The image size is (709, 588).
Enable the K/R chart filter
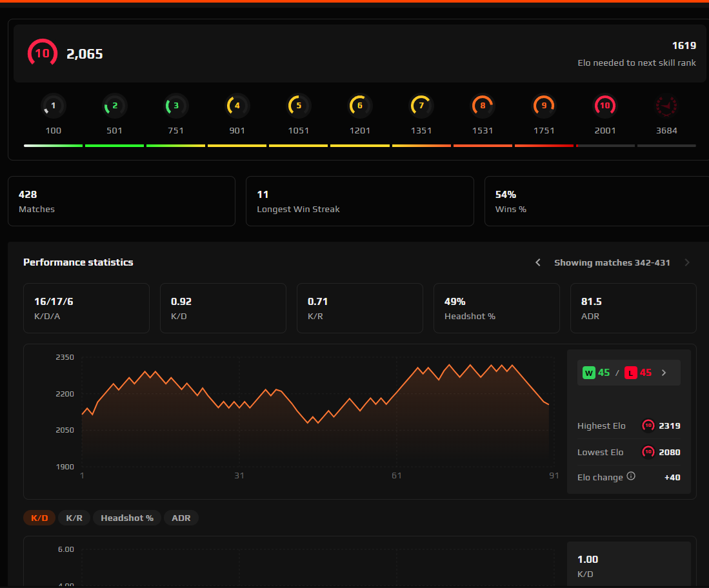tap(74, 518)
